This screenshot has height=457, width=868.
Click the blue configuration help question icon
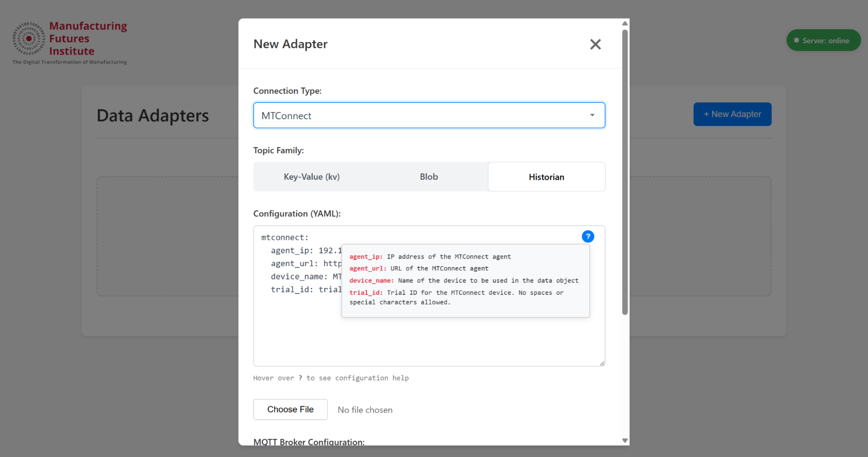click(588, 236)
